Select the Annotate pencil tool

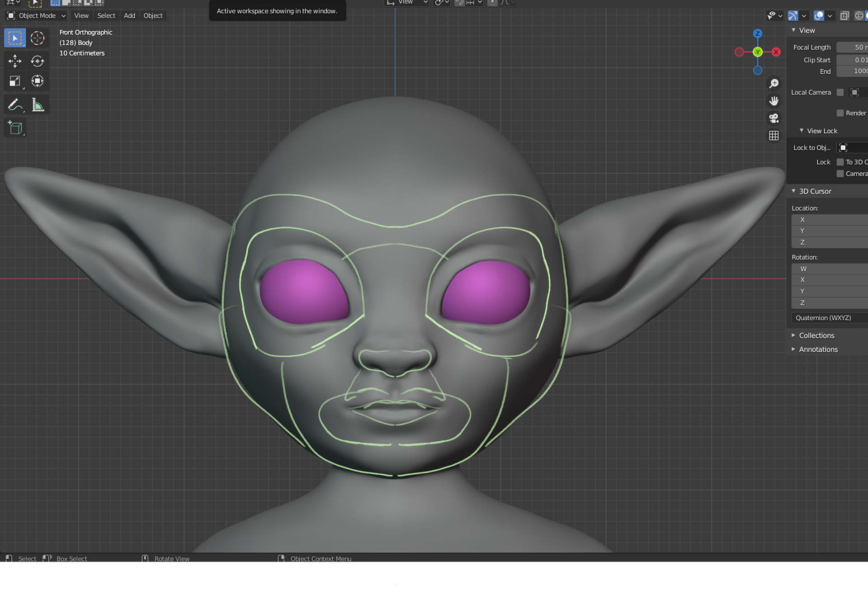[15, 105]
